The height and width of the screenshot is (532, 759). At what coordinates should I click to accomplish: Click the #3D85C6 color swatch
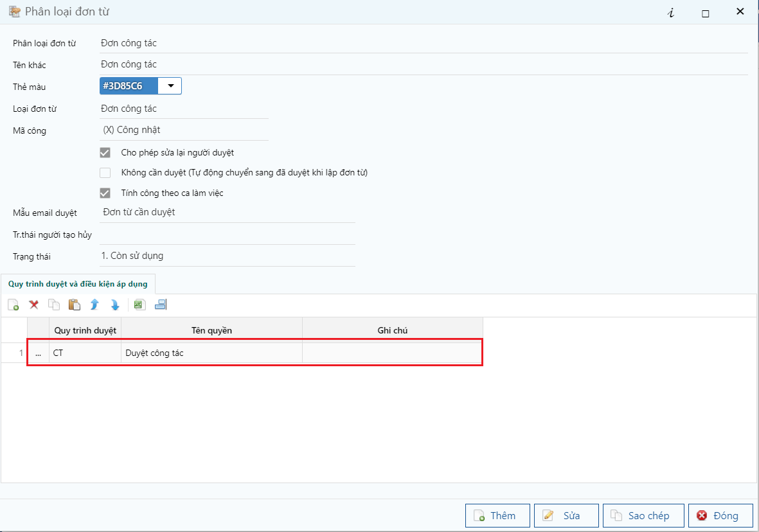tap(130, 86)
